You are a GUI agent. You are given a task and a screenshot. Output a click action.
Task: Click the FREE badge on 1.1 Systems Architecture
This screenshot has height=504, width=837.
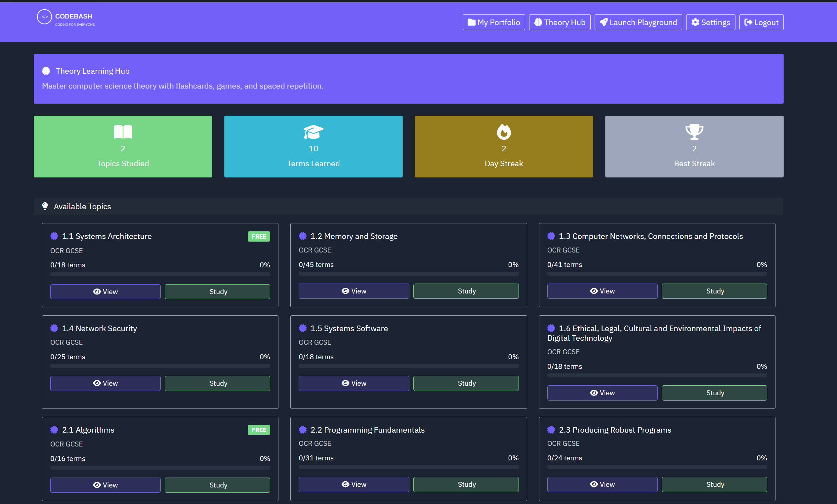(x=259, y=236)
